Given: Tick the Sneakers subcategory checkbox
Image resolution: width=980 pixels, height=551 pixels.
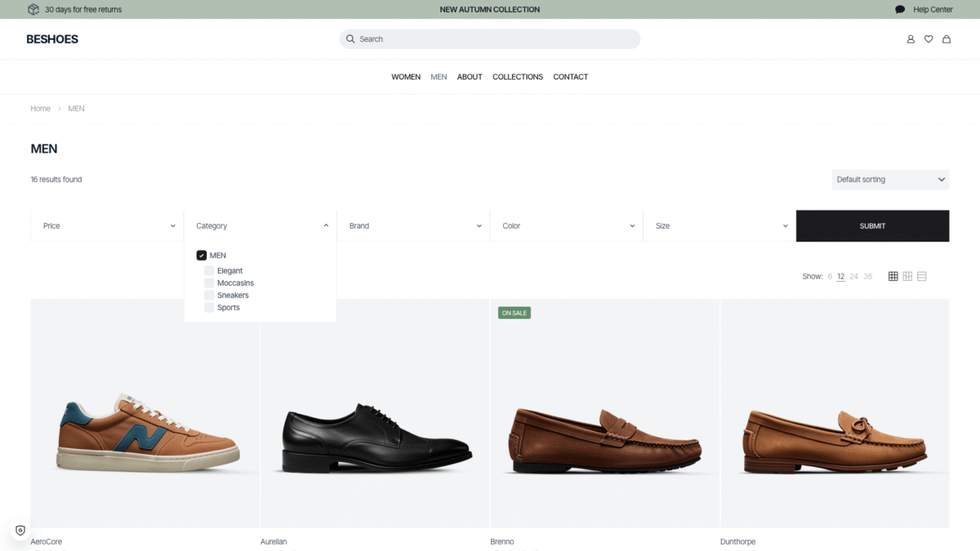Looking at the screenshot, I should coord(210,295).
